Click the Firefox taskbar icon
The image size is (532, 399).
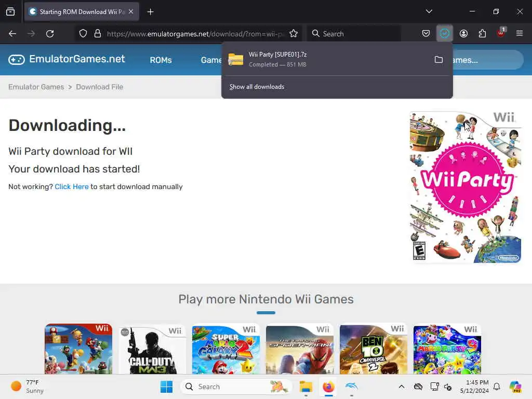point(328,387)
